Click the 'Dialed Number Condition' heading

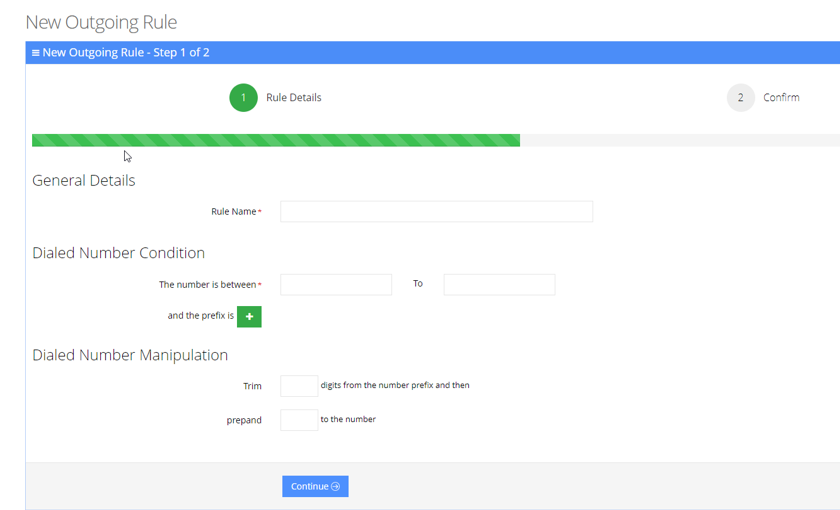118,253
